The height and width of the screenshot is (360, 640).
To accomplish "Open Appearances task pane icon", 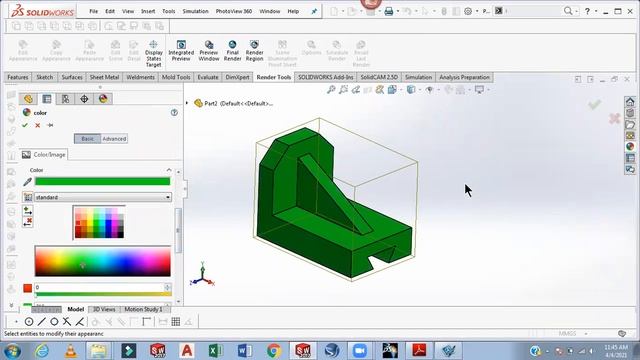I will pyautogui.click(x=630, y=147).
